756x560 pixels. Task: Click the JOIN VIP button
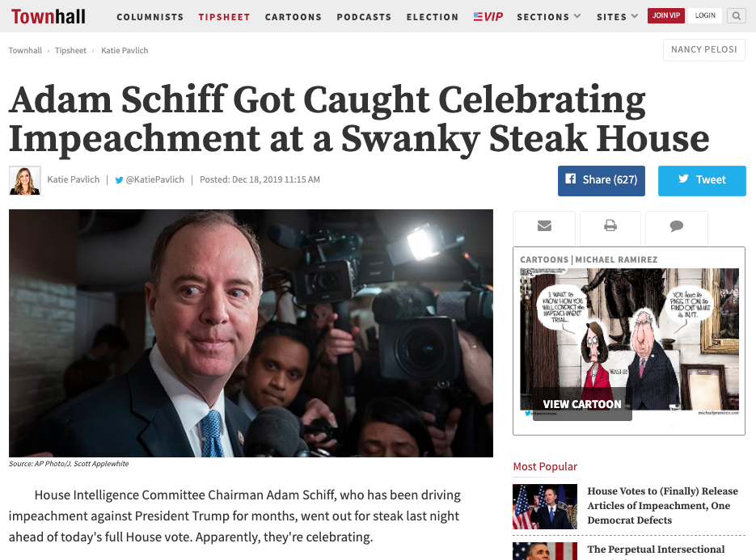665,15
